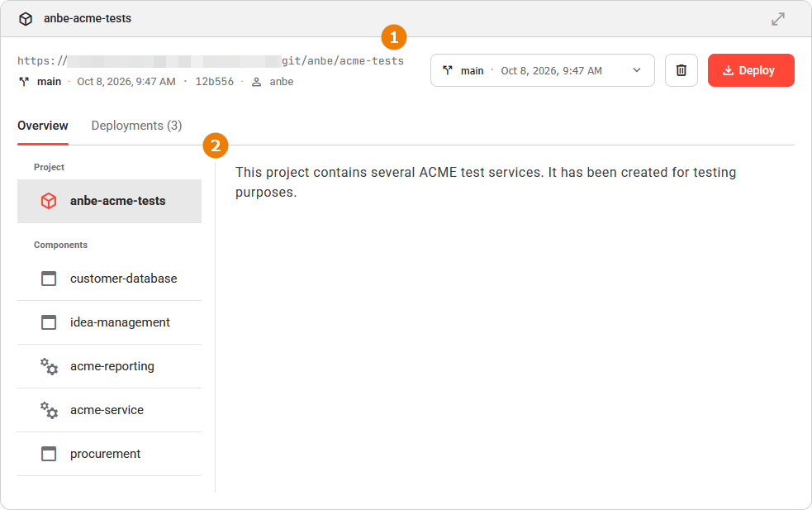Select the procurement component
This screenshot has width=812, height=510.
109,454
